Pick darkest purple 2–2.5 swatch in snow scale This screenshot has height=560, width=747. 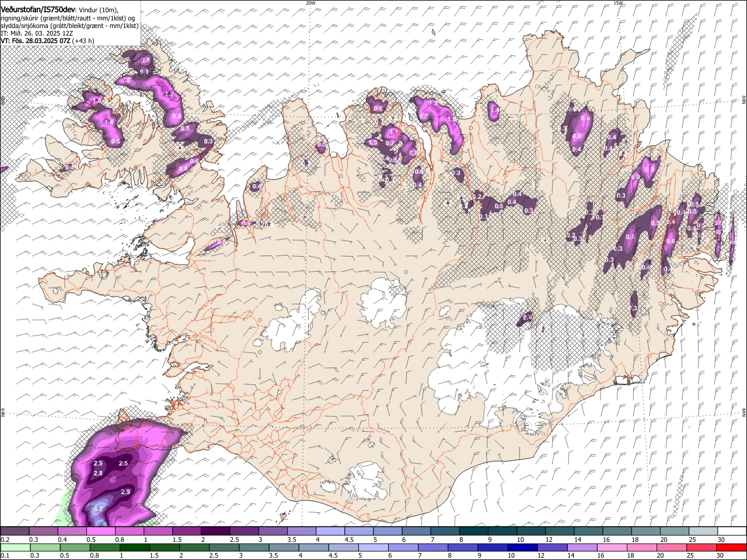point(215,531)
